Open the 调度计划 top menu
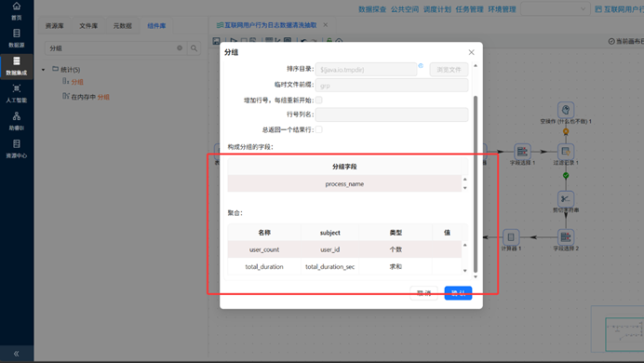This screenshot has height=363, width=644. (x=437, y=9)
